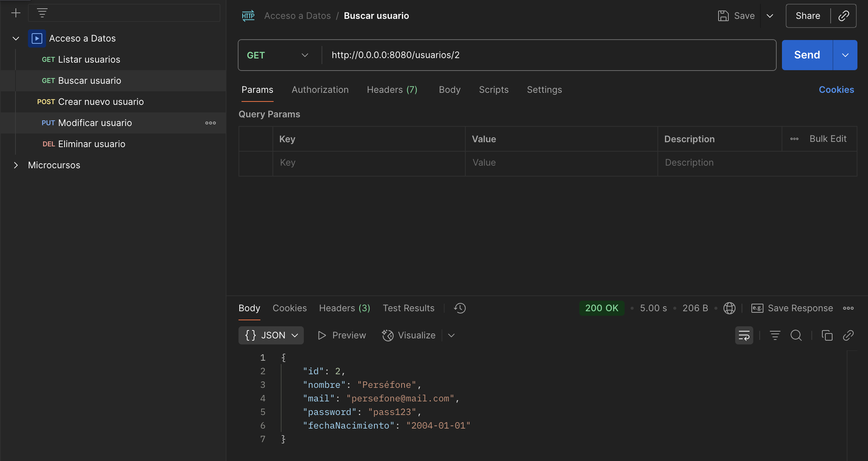Screen dimensions: 868x461
Task: Expand the Microcursos collection
Action: (16, 165)
